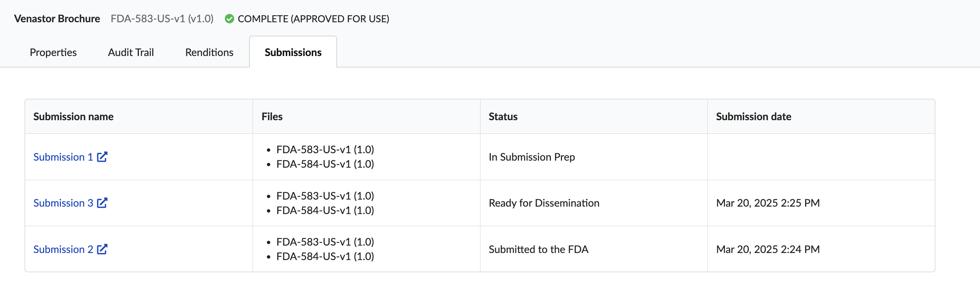Screen dimensions: 980x299
Task: Click the Status column header
Action: point(503,116)
